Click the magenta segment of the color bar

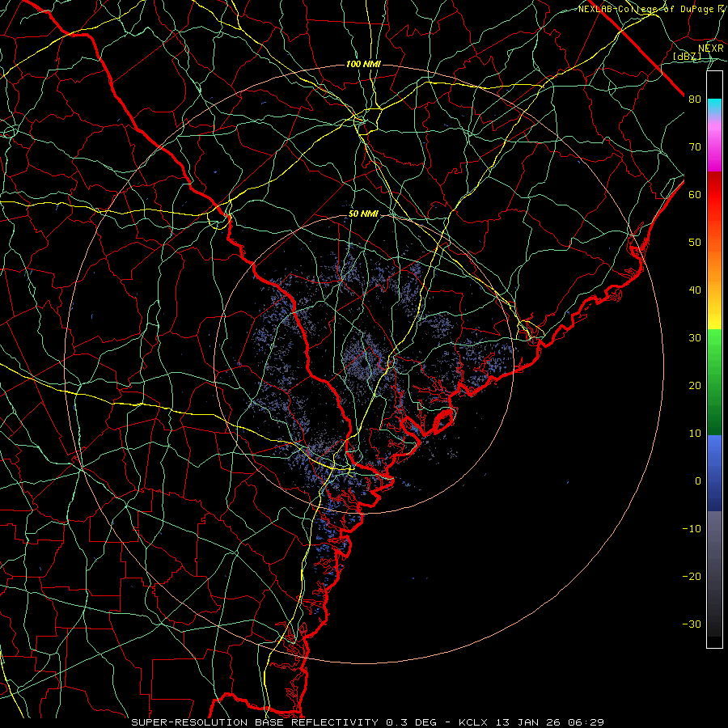(x=714, y=149)
